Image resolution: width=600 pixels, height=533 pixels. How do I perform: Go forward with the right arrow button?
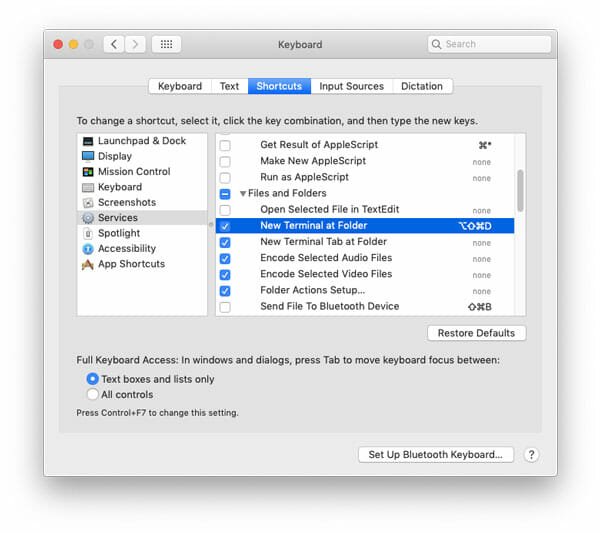point(135,44)
